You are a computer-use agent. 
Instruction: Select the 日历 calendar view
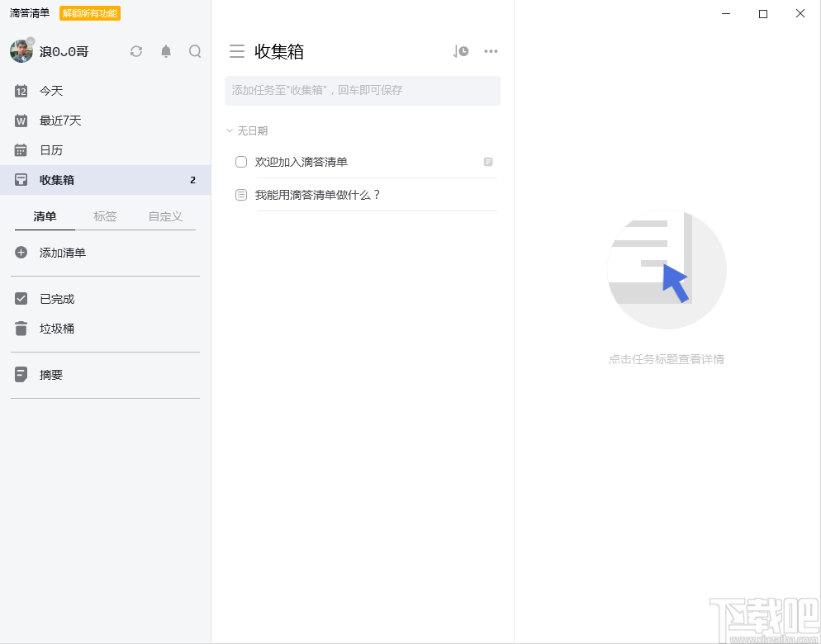[x=50, y=150]
